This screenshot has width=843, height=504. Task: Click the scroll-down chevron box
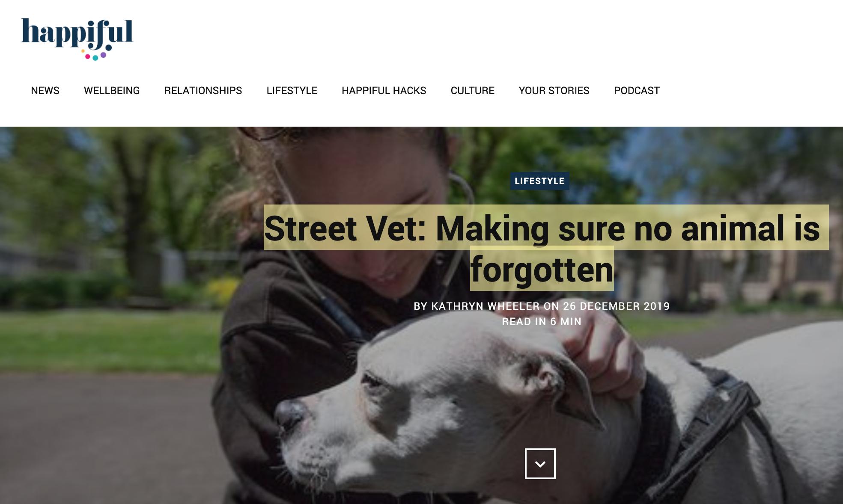[x=540, y=464]
